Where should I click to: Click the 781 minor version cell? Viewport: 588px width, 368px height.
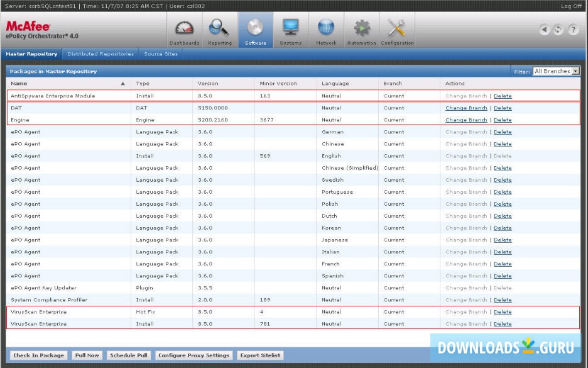(264, 324)
